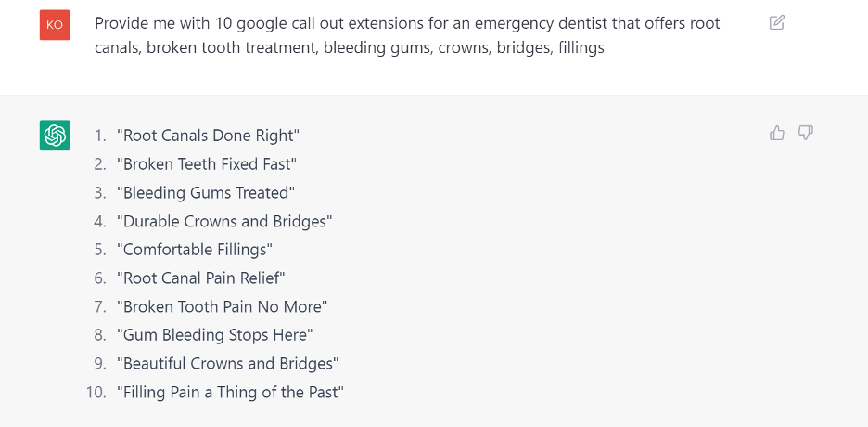
Task: Click list item "Comfortable Fillings"
Action: [x=195, y=250]
